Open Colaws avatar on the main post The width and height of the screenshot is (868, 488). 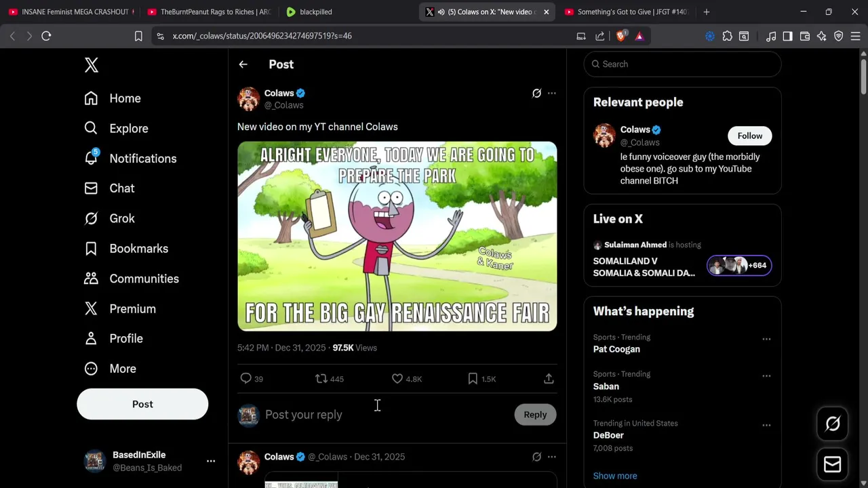[x=249, y=99]
